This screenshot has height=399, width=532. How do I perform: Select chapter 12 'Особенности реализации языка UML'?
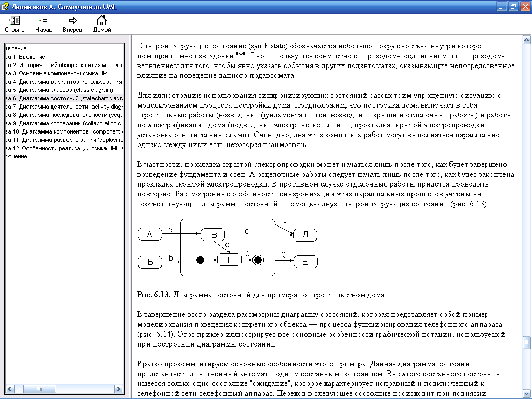click(64, 148)
